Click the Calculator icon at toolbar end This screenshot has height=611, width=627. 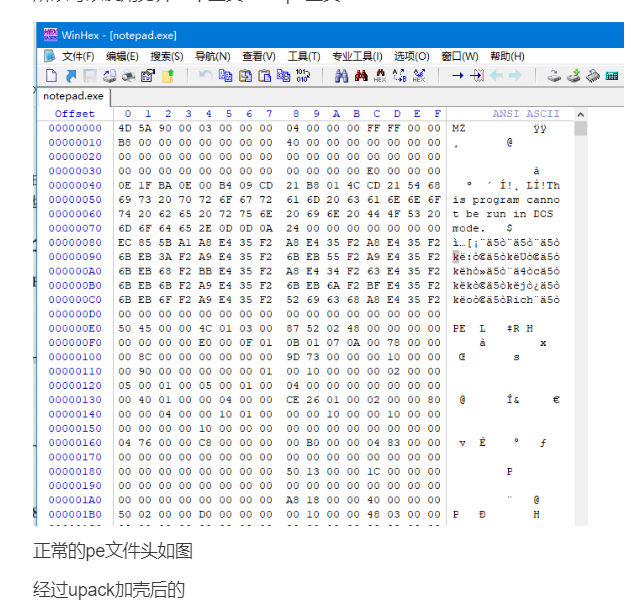(x=611, y=76)
